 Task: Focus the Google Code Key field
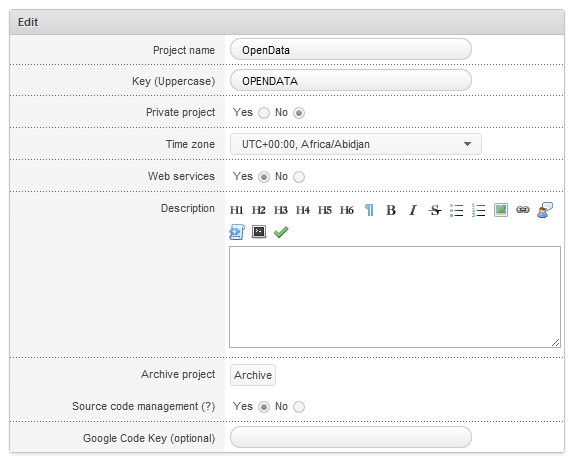coord(351,437)
